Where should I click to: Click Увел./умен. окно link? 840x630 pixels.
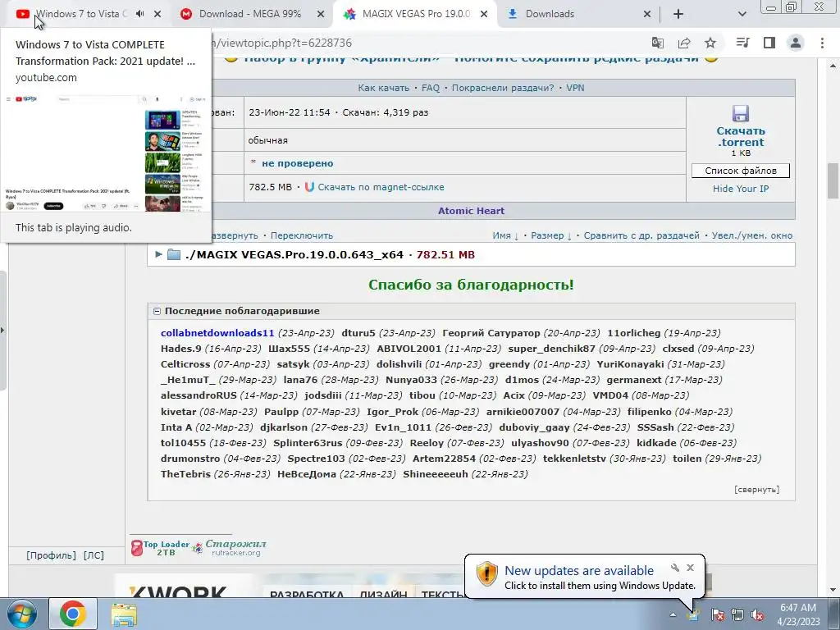pyautogui.click(x=752, y=235)
